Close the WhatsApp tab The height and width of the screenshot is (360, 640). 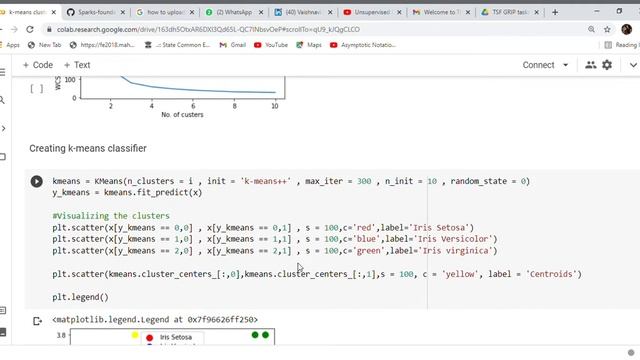[261, 12]
